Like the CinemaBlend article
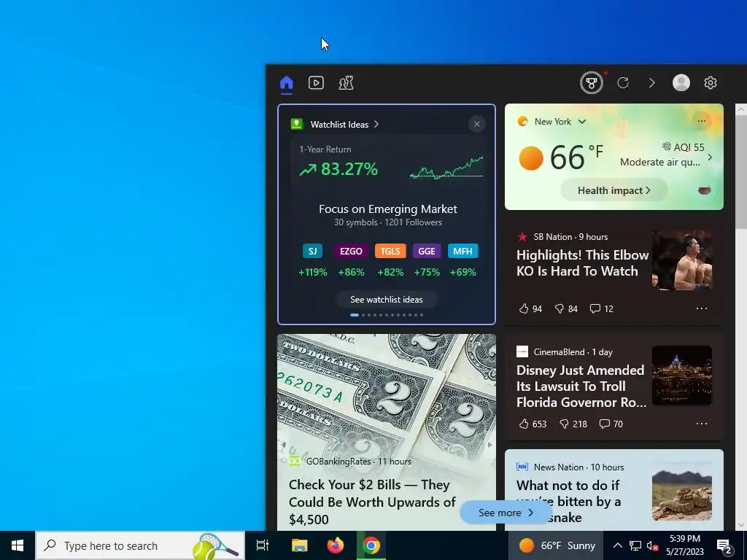Screen dimensions: 747x560 point(533,424)
